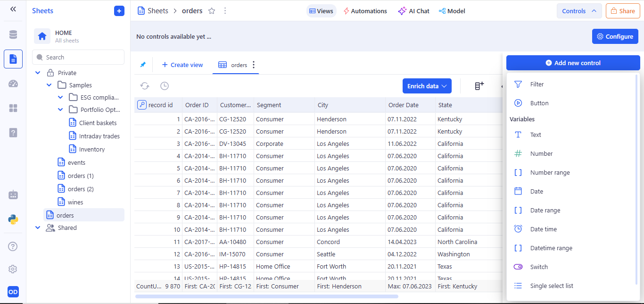644x304 pixels.
Task: Add a column with the column-plus icon
Action: click(479, 86)
